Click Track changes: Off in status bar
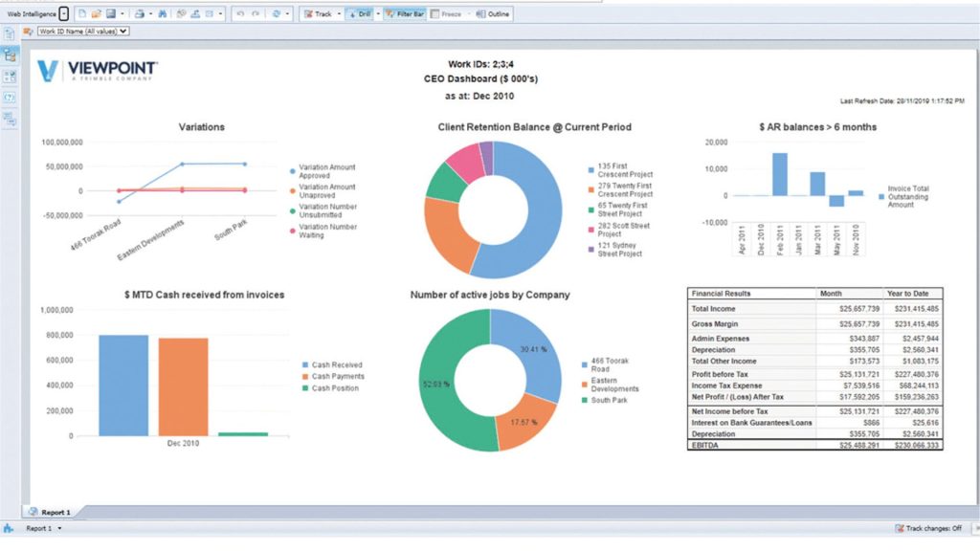The width and height of the screenshot is (980, 551). pos(928,528)
